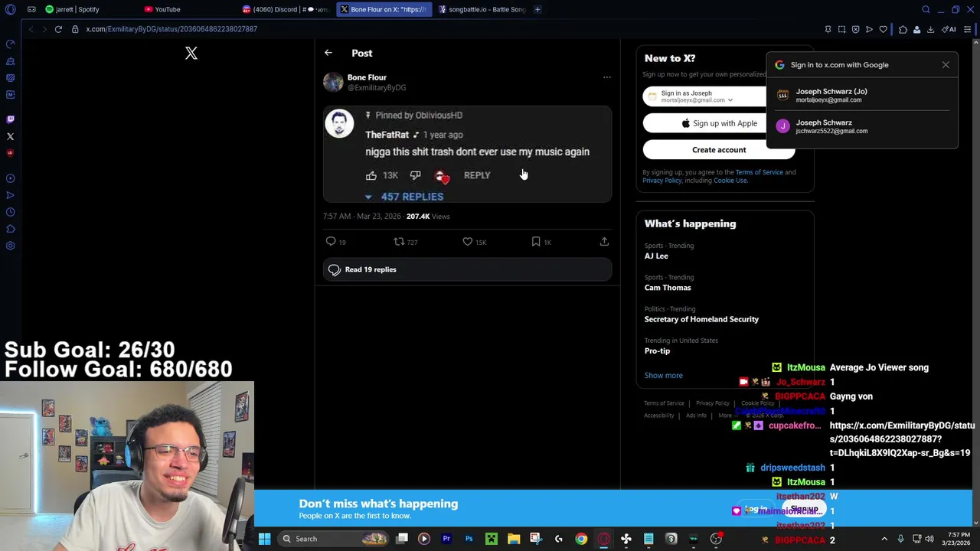Open Twitch in the Opera sidebar
Viewport: 980px width, 551px height.
click(x=10, y=119)
